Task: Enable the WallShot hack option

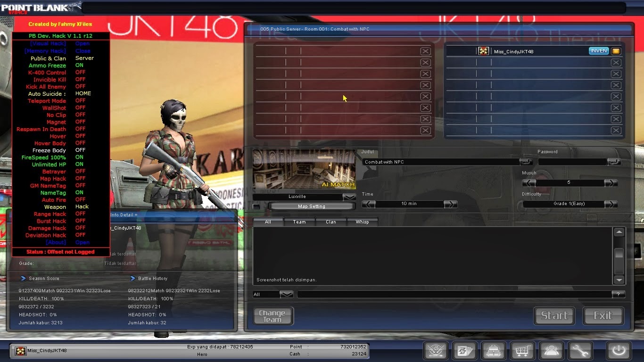Action: click(80, 107)
